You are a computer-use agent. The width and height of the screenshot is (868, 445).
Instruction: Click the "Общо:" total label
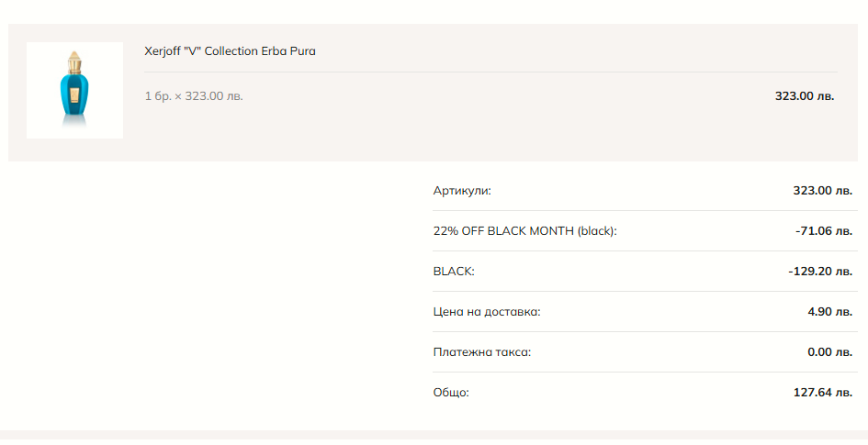tap(451, 393)
